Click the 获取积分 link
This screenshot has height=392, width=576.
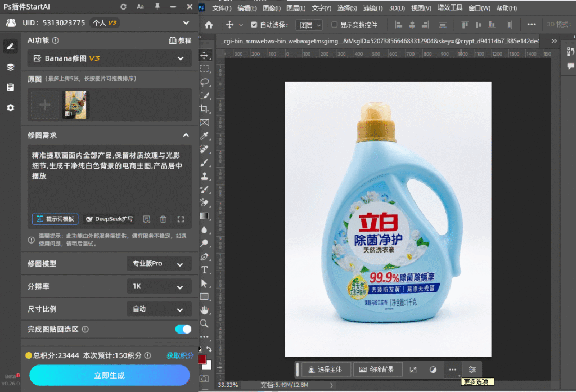(180, 355)
